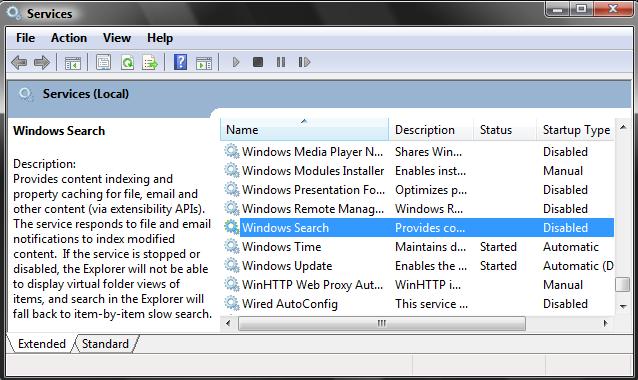
Task: Click the 'Enables inst...' description cell
Action: (x=430, y=171)
